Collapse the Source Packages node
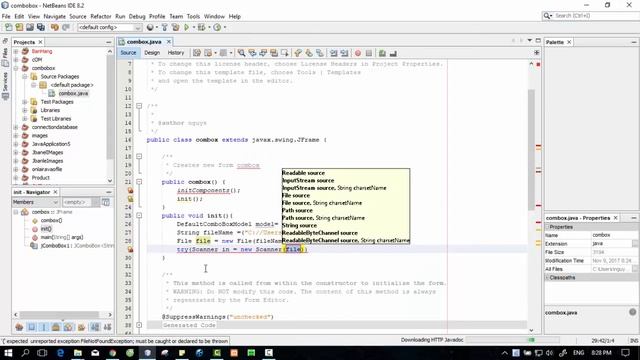The image size is (640, 360). (24, 76)
